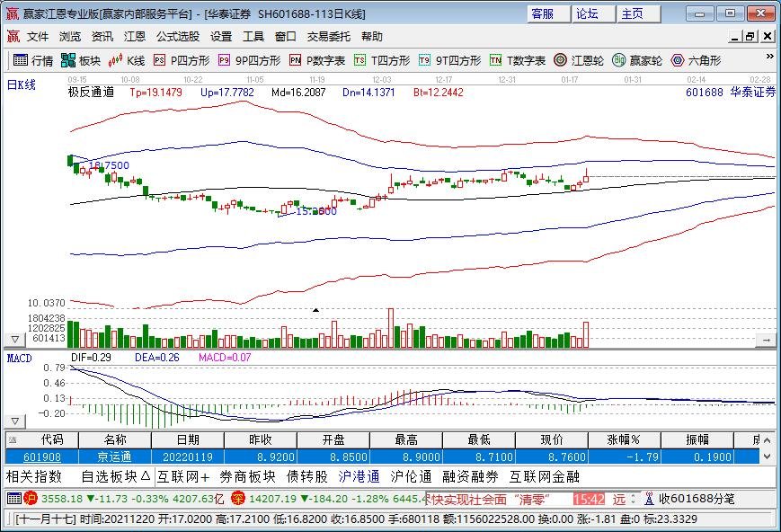Sort table by 昨收 column header

[x=261, y=439]
